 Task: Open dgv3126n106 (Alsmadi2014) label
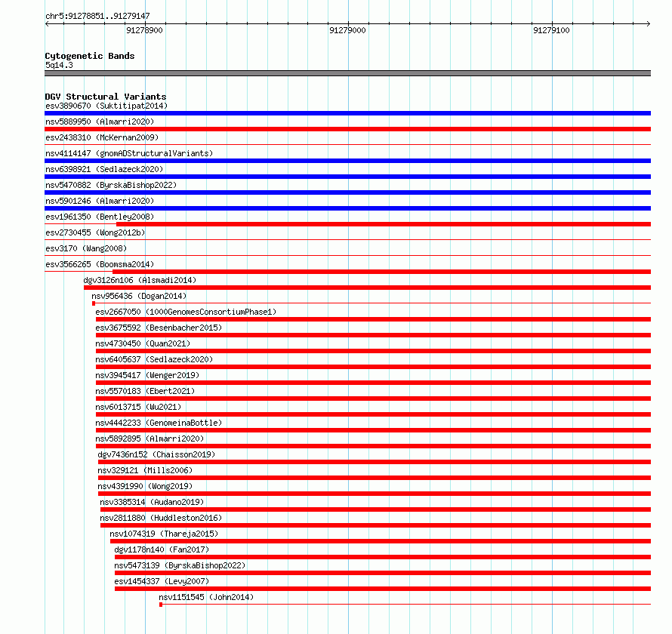click(x=140, y=280)
